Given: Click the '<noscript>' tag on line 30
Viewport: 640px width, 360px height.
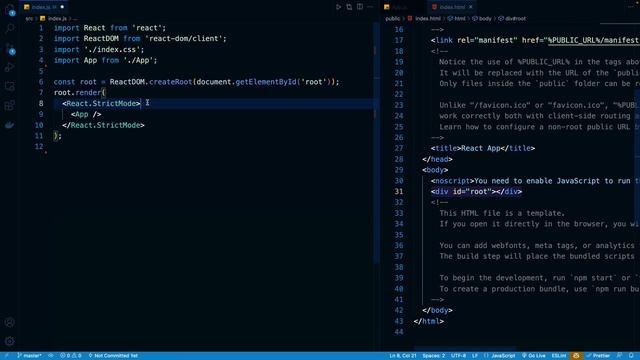Looking at the screenshot, I should coord(452,180).
